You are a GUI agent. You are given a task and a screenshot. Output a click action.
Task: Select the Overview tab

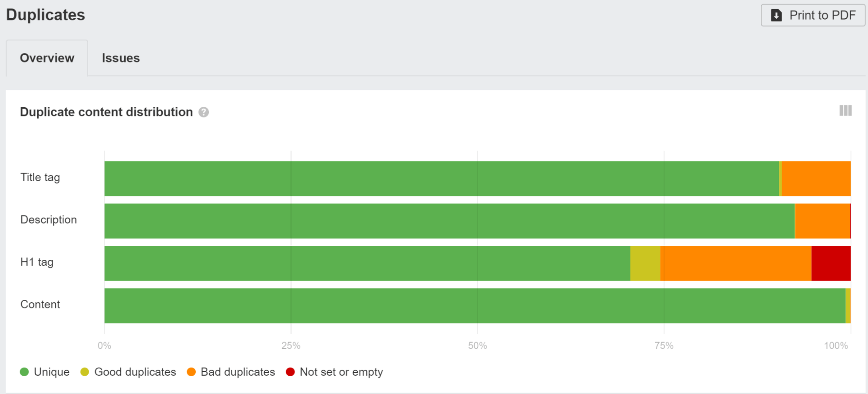point(47,58)
